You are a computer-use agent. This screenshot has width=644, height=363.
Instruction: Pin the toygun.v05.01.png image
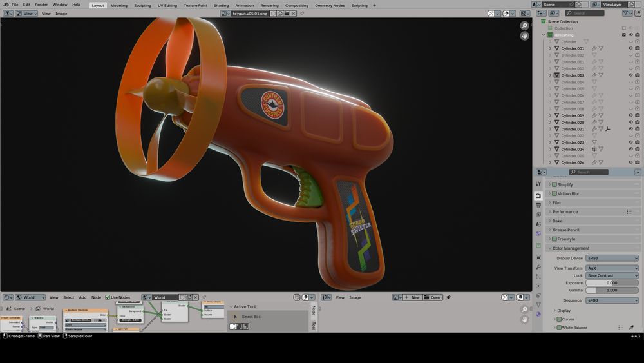point(302,14)
